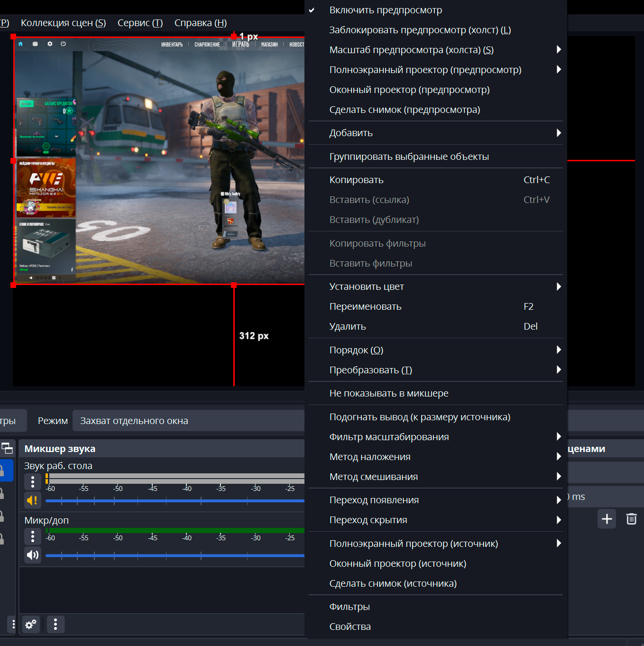Screen dimensions: 644x646
Task: Click Удалить to delete the source
Action: tap(348, 326)
